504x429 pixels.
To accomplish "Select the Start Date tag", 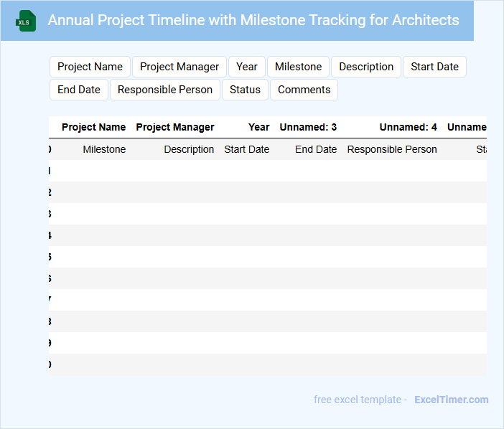I will pyautogui.click(x=434, y=67).
